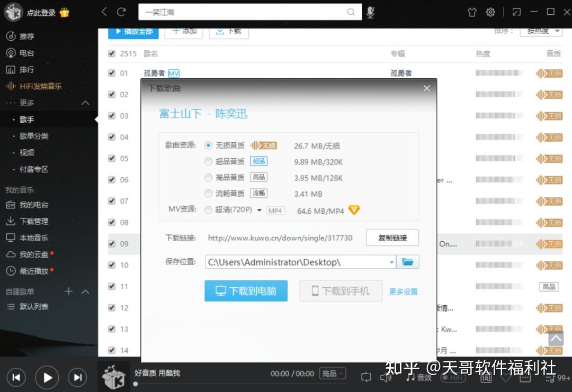Click the Kuwo avatar logo to log in
572x392 pixels.
13,12
